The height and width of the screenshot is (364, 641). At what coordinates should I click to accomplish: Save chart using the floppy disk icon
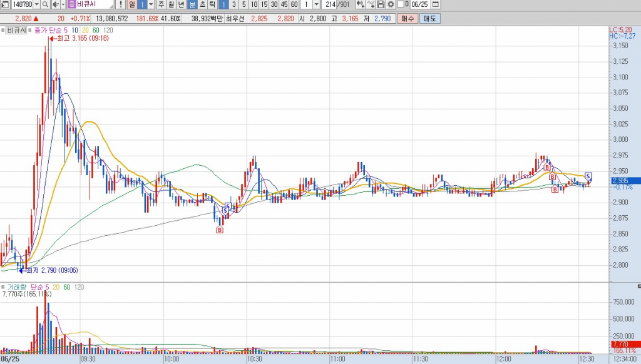(381, 4)
